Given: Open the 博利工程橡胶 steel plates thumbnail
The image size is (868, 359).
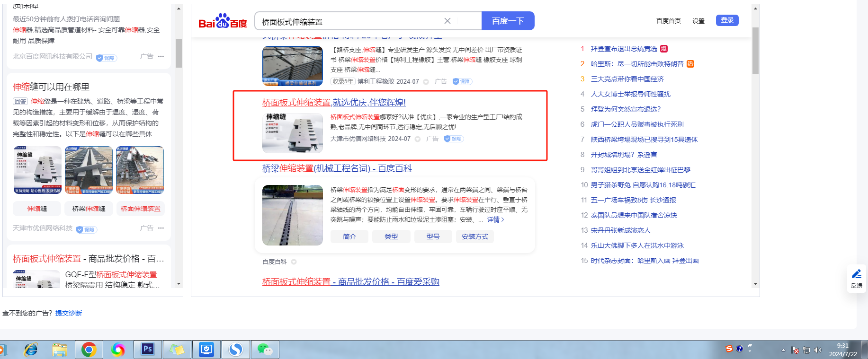Looking at the screenshot, I should click(x=293, y=66).
